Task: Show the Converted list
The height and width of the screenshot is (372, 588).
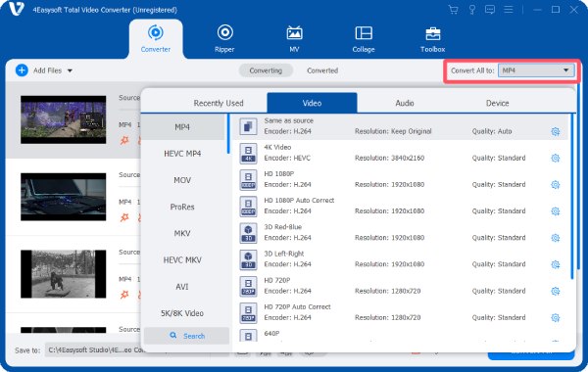Action: 322,70
